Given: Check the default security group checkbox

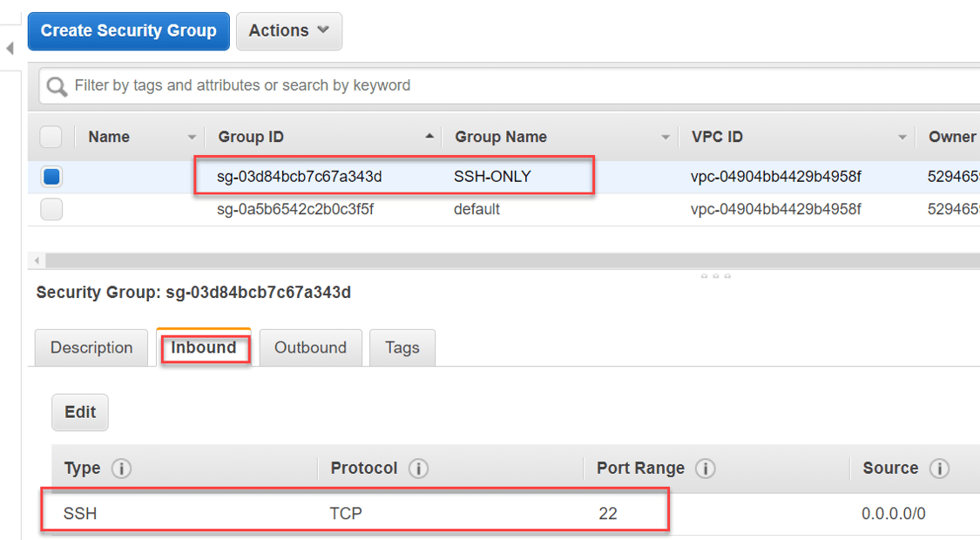Looking at the screenshot, I should coord(51,209).
